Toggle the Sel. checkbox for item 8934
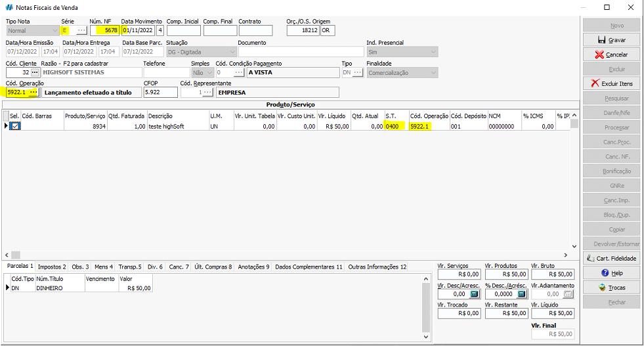Viewport: 644px width, 346px height. (15, 126)
